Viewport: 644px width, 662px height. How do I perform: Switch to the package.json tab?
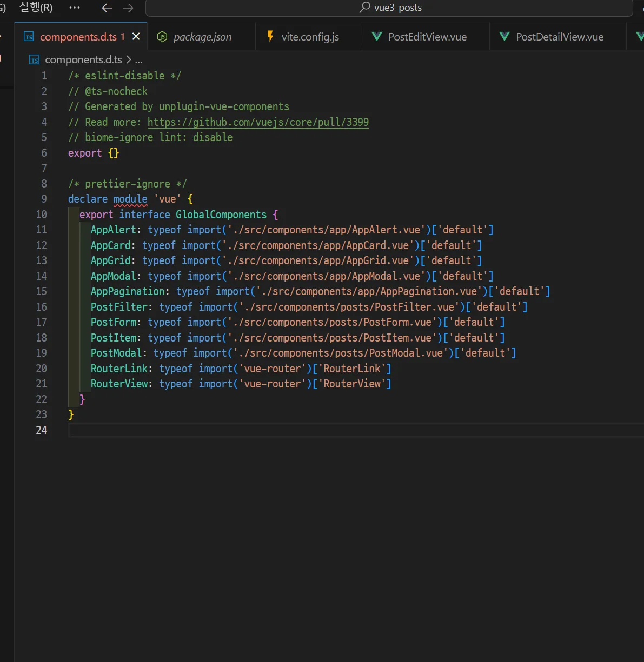point(202,37)
